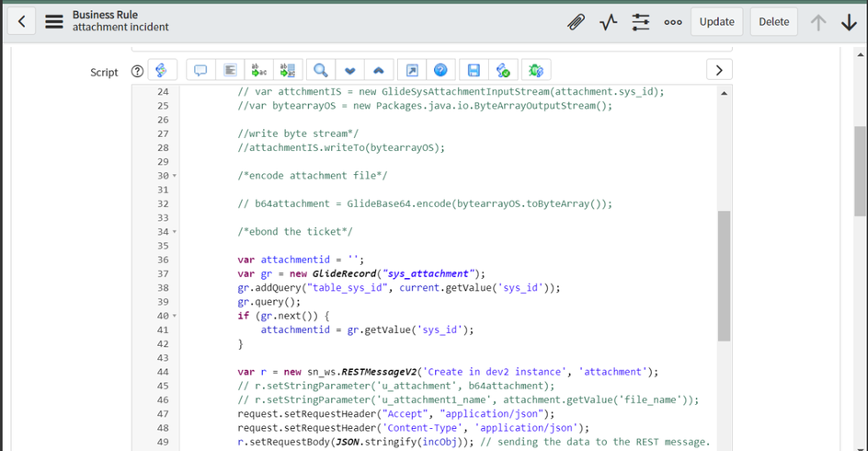Click the GlideBase64.encode comment line 32
This screenshot has height=451, width=868.
click(x=425, y=203)
